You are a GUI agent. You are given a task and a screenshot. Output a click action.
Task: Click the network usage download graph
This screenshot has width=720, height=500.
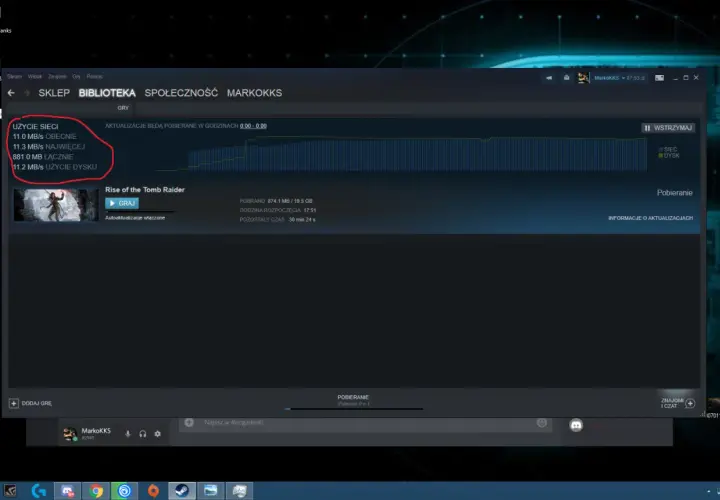(x=402, y=154)
